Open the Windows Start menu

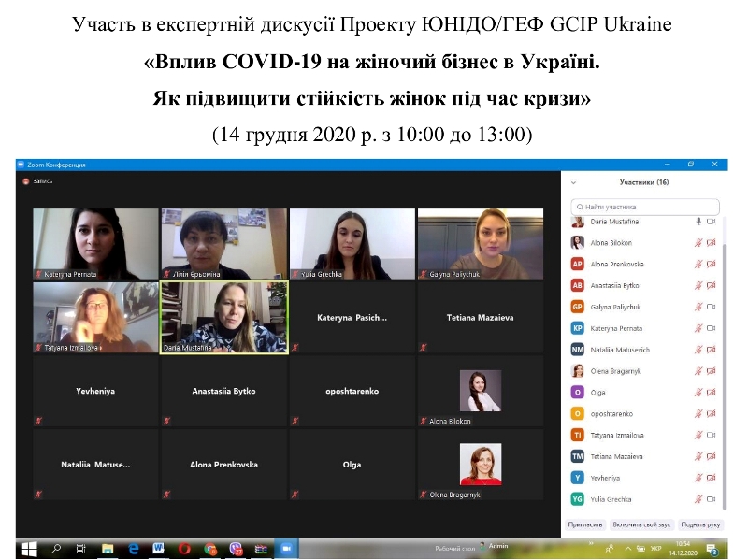pyautogui.click(x=28, y=548)
